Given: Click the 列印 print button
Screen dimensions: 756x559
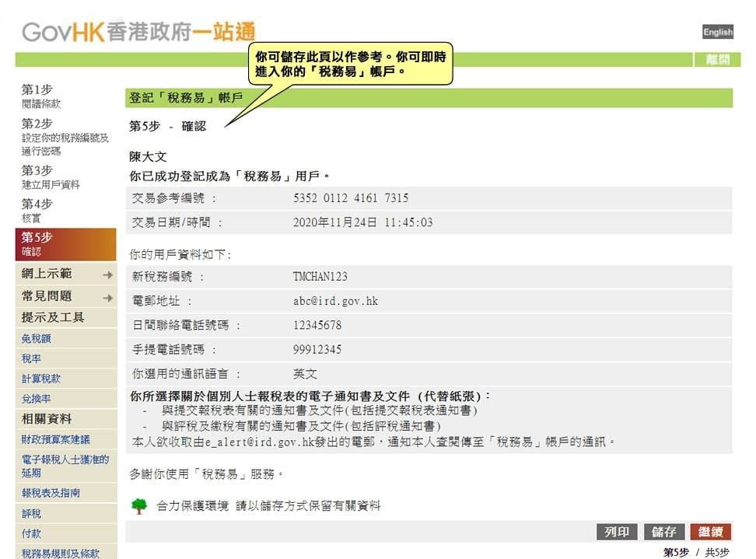Looking at the screenshot, I should [617, 532].
